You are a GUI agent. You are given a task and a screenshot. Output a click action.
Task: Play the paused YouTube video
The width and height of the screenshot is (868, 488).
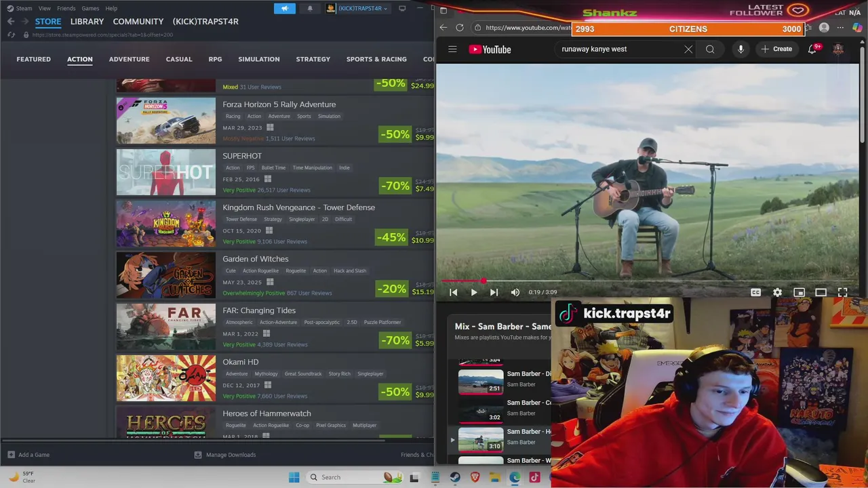(474, 292)
